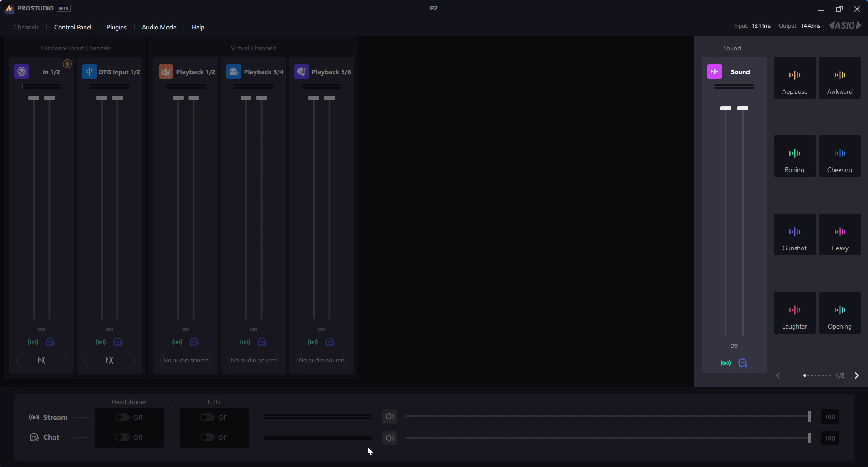Toggle chat routing for Playback 3/4

coord(262,342)
